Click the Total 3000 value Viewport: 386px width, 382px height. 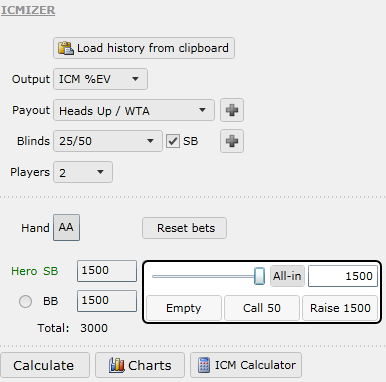coord(94,328)
